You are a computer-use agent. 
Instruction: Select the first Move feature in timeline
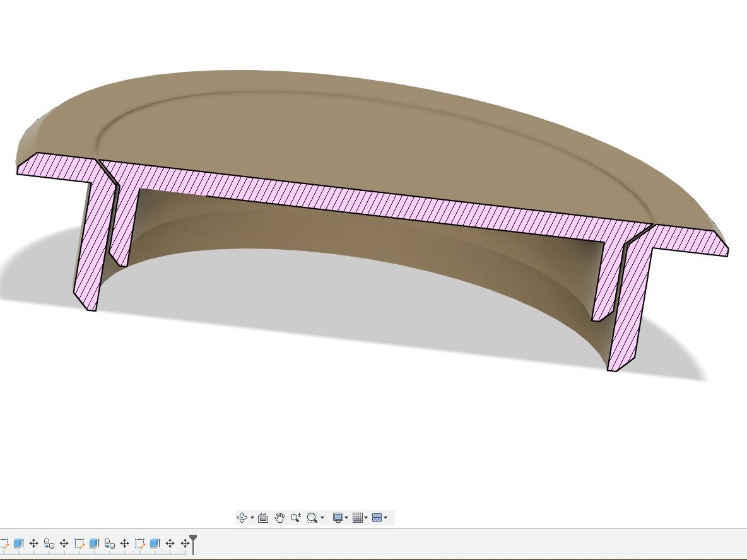pyautogui.click(x=34, y=544)
